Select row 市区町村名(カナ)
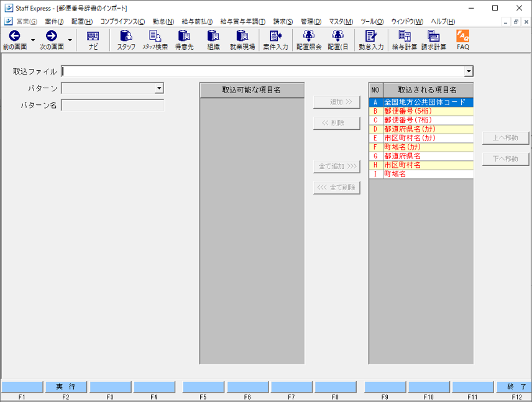Image resolution: width=532 pixels, height=402 pixels. tap(421, 138)
